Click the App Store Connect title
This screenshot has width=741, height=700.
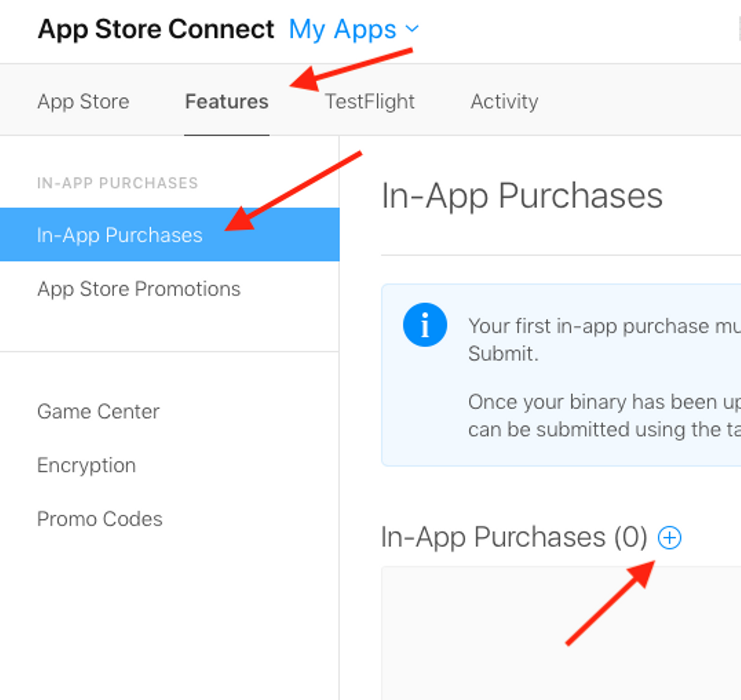point(156,29)
